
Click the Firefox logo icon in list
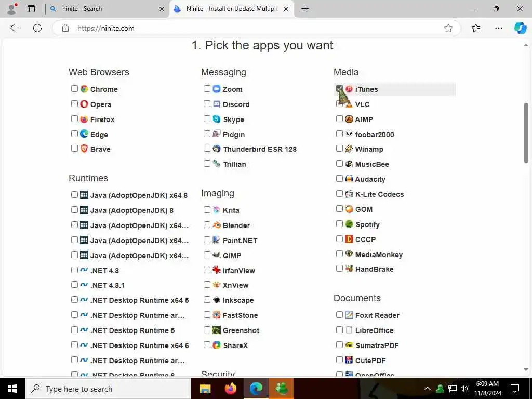coord(84,119)
